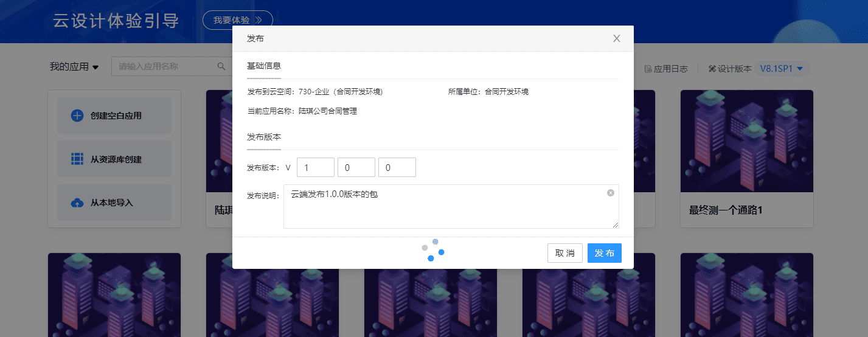This screenshot has width=868, height=337.
Task: Click the grid icon on 从资源库创建
Action: click(77, 159)
